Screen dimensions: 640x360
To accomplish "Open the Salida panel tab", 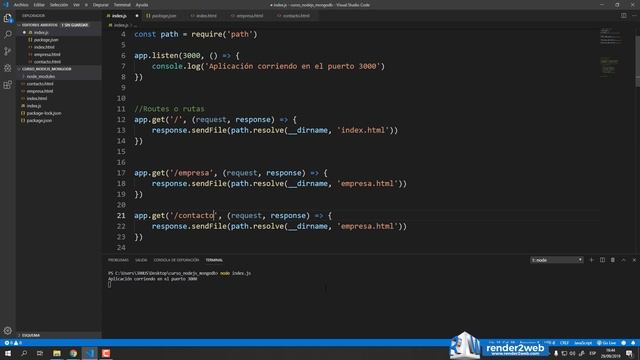I will click(x=141, y=260).
